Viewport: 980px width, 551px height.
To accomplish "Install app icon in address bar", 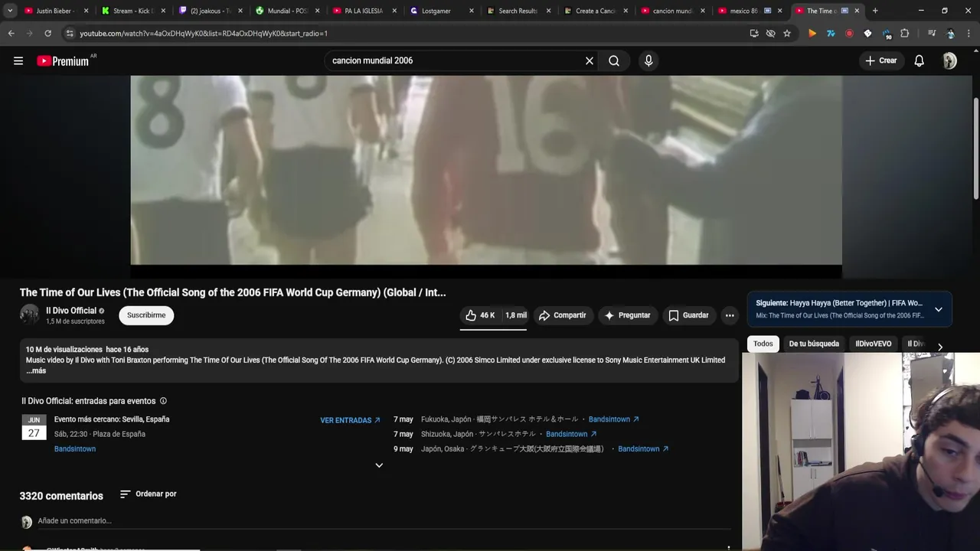I will (754, 33).
